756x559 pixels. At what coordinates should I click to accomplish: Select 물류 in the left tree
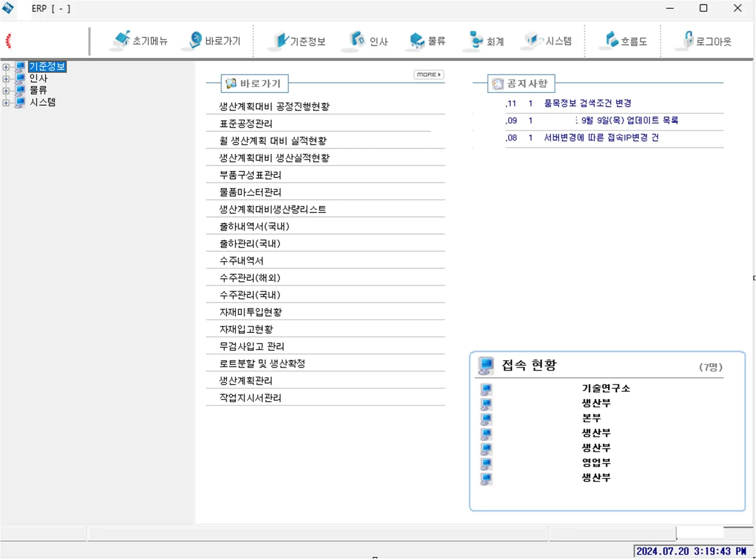click(39, 91)
